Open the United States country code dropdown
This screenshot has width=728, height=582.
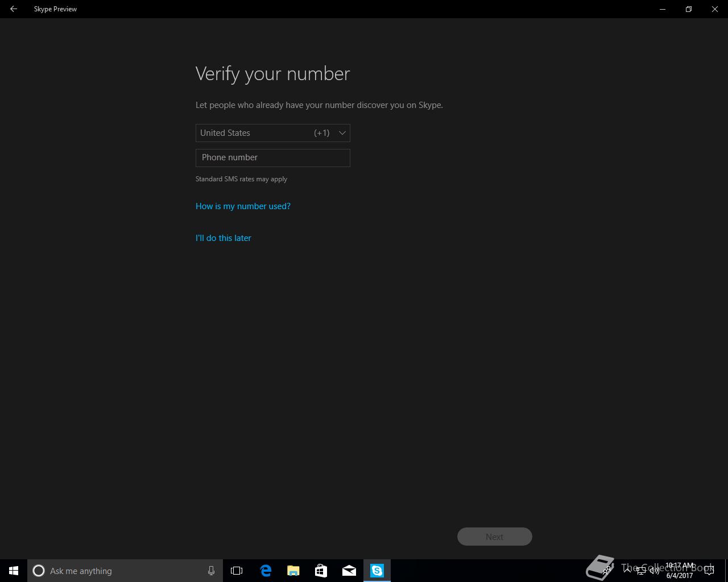pyautogui.click(x=272, y=133)
